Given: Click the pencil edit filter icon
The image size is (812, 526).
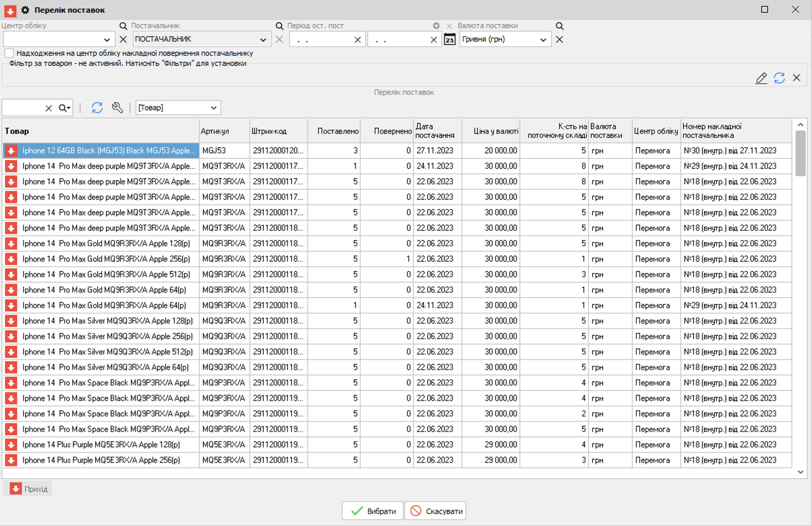Looking at the screenshot, I should pyautogui.click(x=761, y=78).
